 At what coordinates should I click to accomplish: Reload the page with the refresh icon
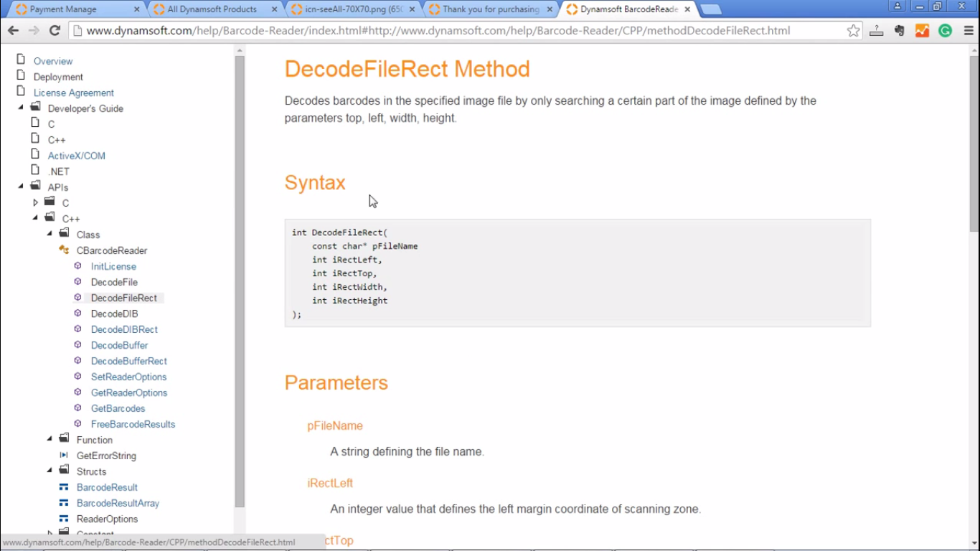[55, 31]
